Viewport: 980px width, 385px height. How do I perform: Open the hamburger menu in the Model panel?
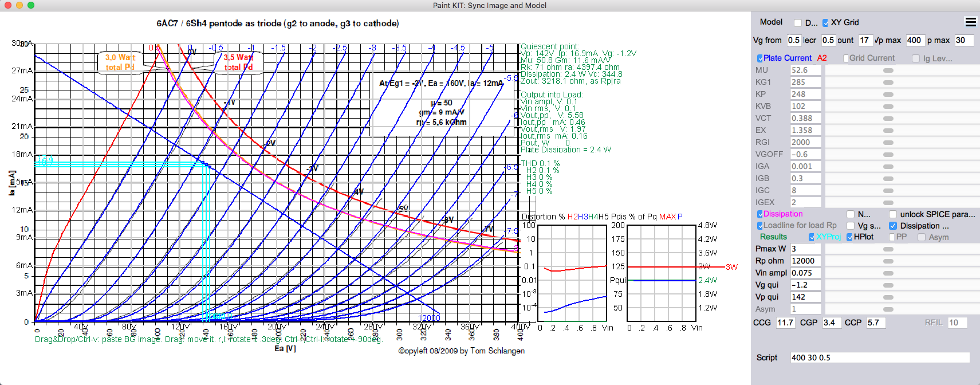pyautogui.click(x=970, y=22)
